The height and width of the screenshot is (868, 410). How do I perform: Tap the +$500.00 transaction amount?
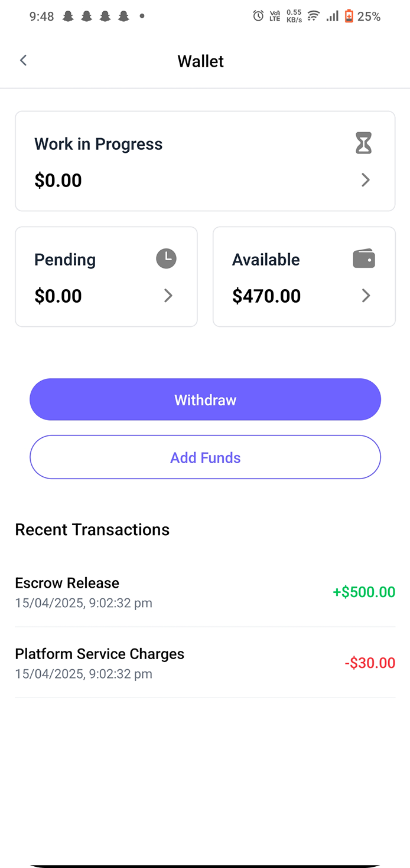364,592
